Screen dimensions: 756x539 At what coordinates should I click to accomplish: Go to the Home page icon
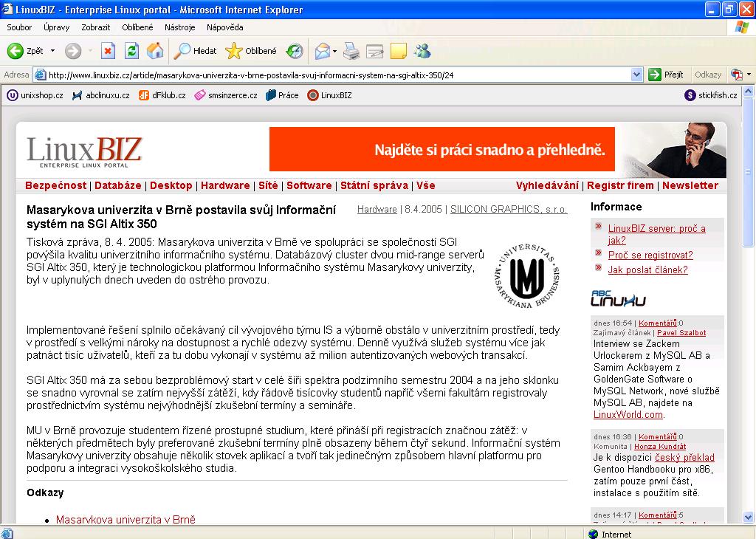(155, 51)
